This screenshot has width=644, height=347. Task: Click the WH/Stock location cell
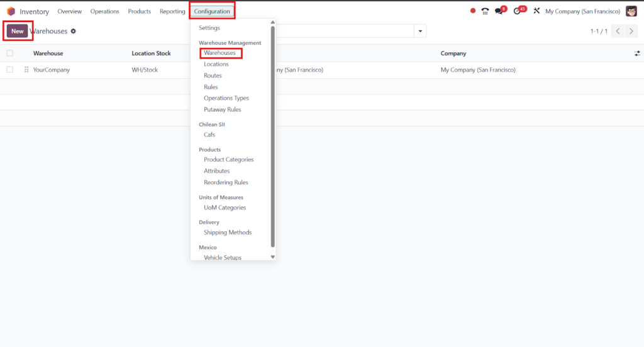coord(145,70)
